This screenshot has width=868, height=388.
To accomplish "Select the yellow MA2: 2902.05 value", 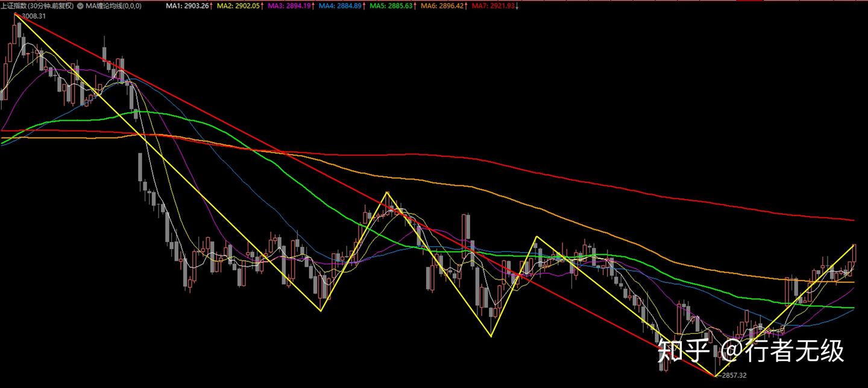I will click(239, 5).
